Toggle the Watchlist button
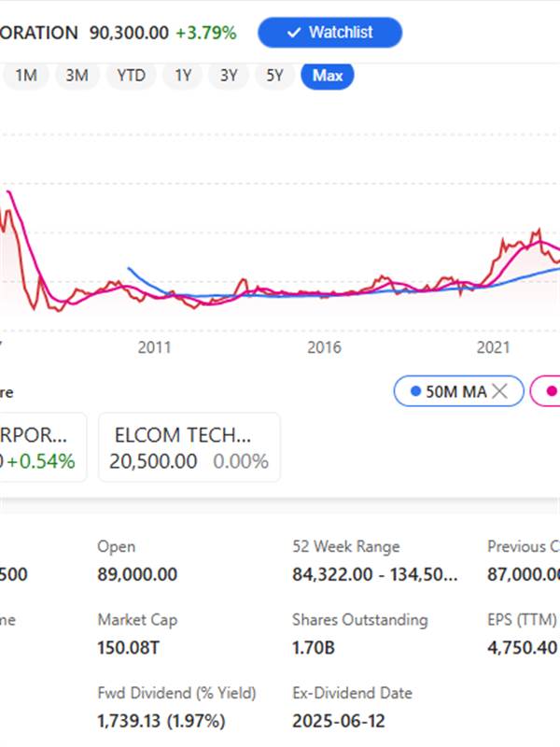560x747 pixels. tap(329, 33)
